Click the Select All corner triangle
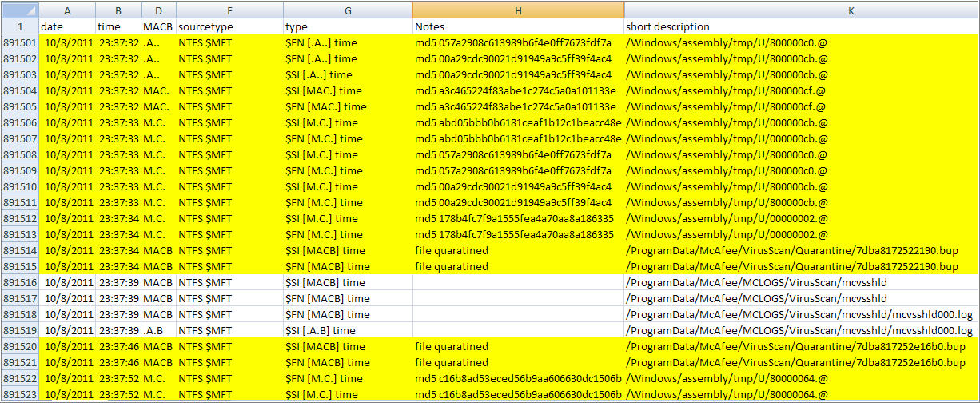 click(x=19, y=10)
